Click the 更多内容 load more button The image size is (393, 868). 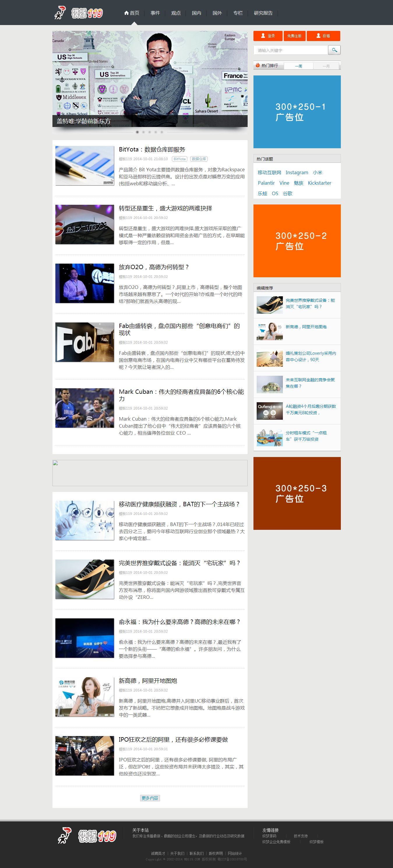point(150,798)
